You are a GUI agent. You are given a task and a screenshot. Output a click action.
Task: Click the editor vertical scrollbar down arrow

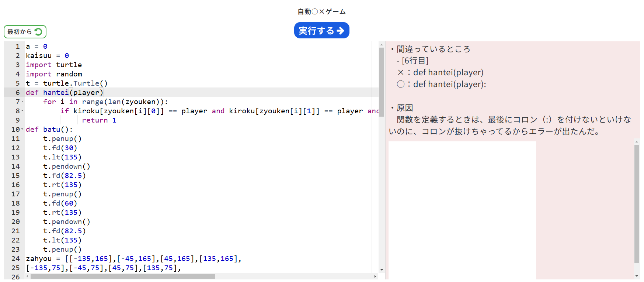[382, 270]
